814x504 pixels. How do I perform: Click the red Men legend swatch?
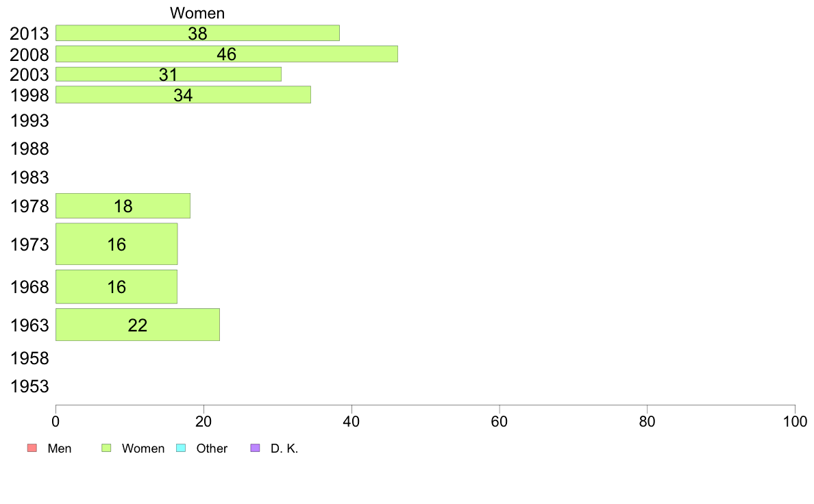click(32, 448)
